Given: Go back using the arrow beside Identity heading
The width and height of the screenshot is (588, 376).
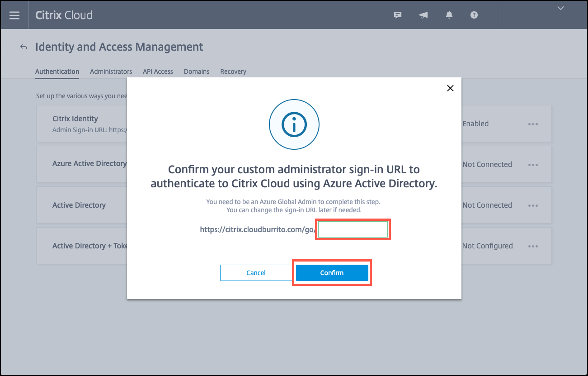Looking at the screenshot, I should pos(24,47).
